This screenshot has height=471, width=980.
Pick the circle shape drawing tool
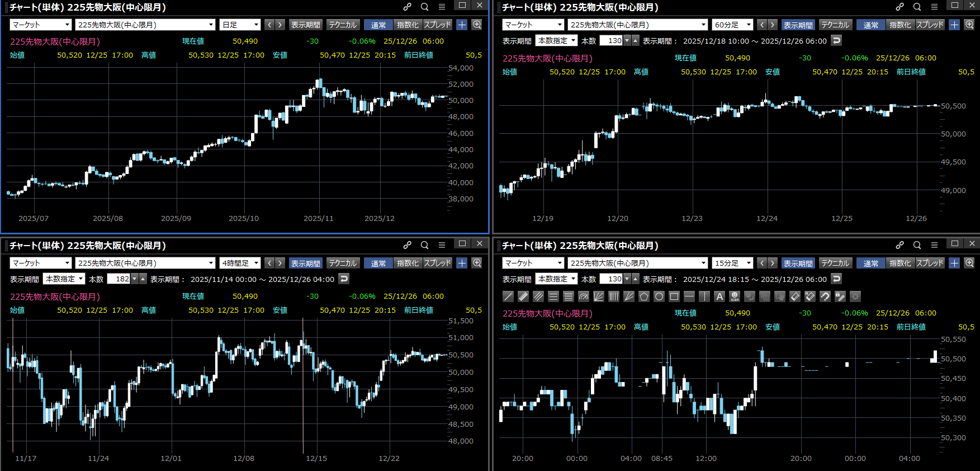click(x=659, y=296)
